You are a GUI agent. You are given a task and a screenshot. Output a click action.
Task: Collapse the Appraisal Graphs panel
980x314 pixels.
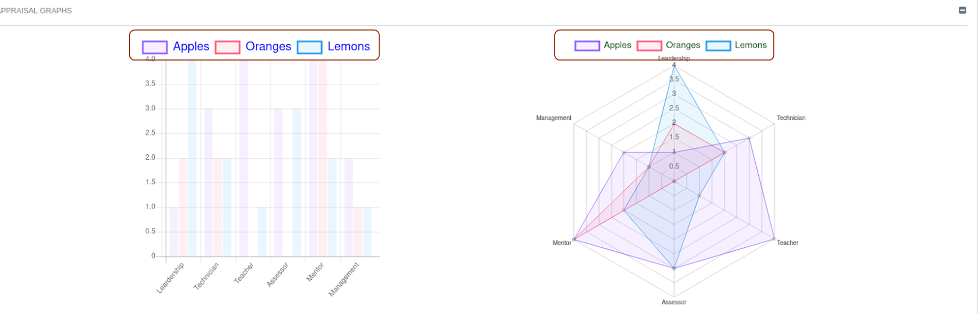[x=962, y=10]
